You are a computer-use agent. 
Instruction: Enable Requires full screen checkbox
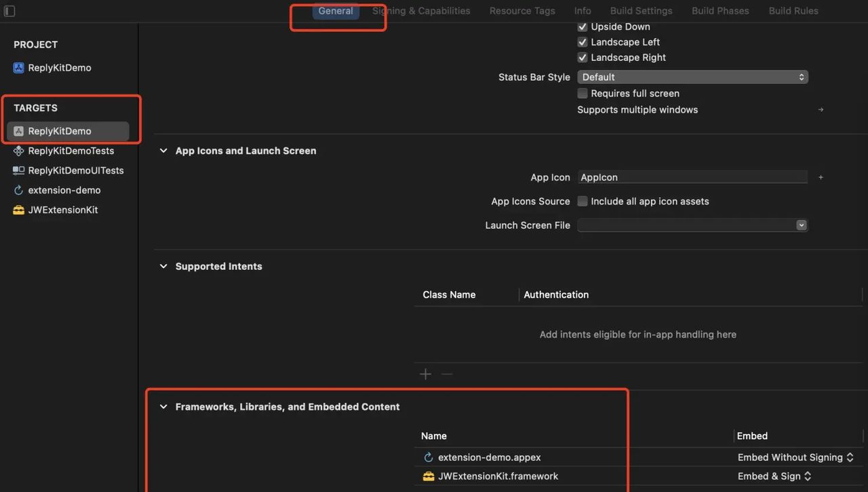582,94
